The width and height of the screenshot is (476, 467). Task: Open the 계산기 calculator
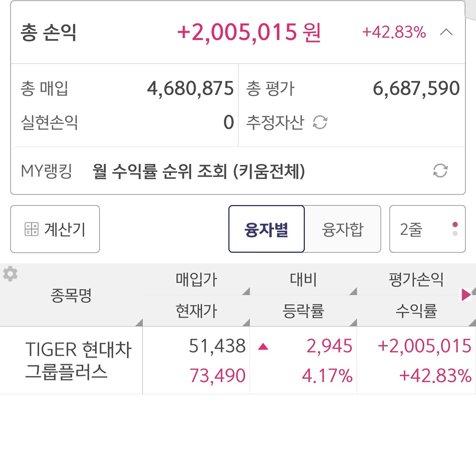coord(55,229)
